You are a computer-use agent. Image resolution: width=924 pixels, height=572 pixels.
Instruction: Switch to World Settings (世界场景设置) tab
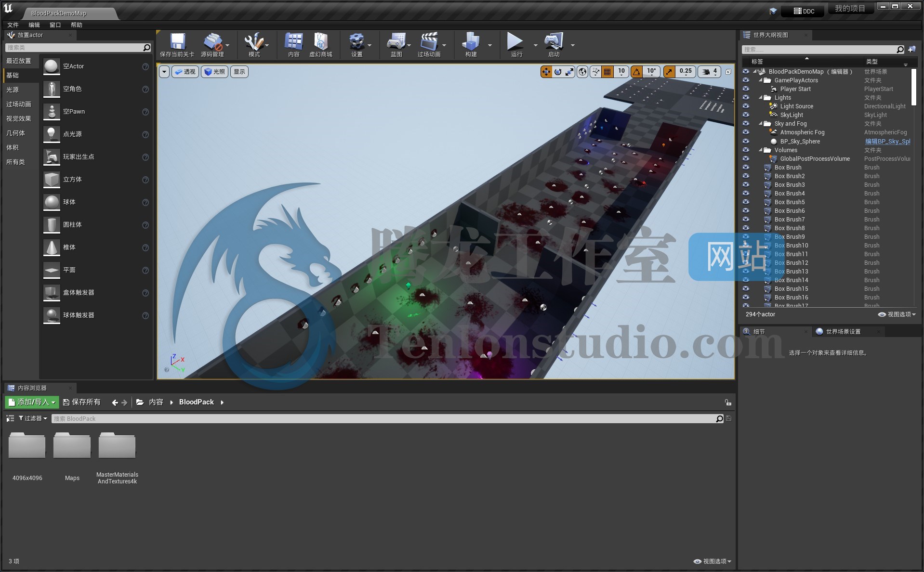coord(843,332)
